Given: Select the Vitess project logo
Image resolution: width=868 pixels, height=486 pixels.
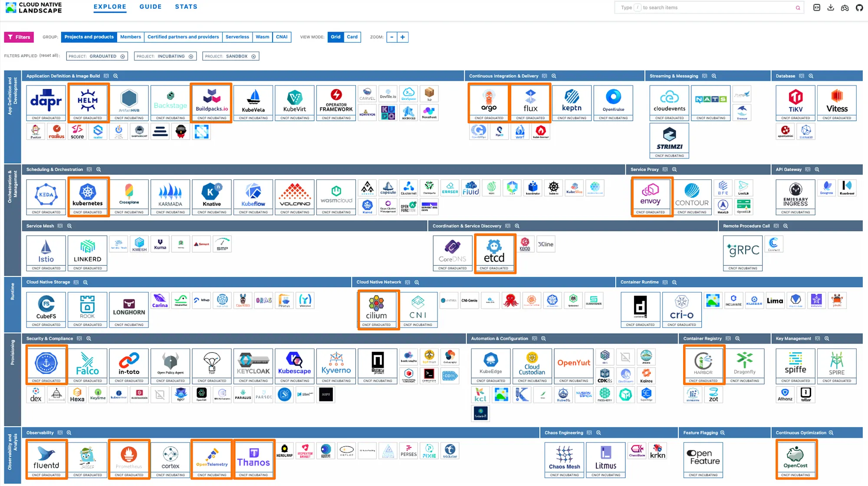Looking at the screenshot, I should coord(837,103).
